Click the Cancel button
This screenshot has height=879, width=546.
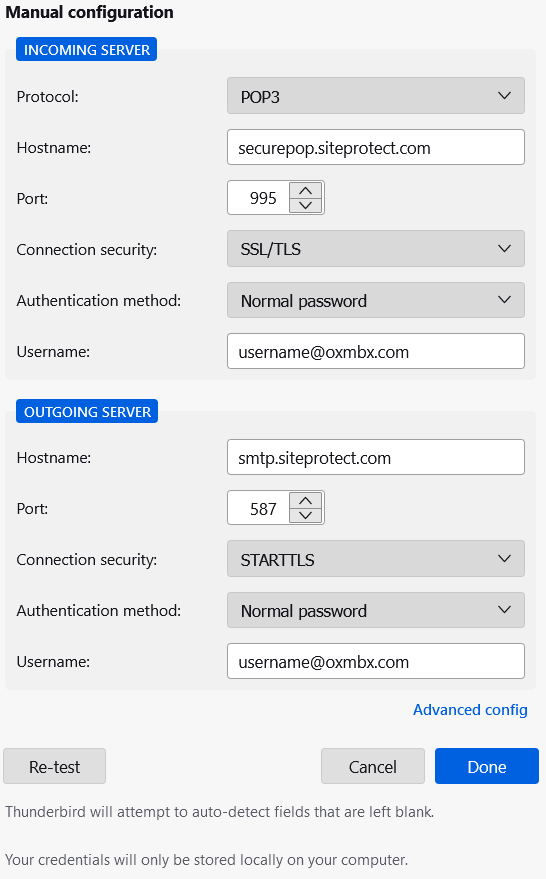373,766
